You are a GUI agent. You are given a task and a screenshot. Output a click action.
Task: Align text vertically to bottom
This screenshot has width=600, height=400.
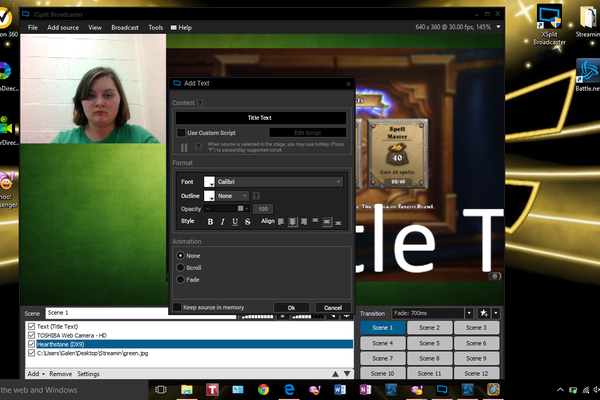338,222
